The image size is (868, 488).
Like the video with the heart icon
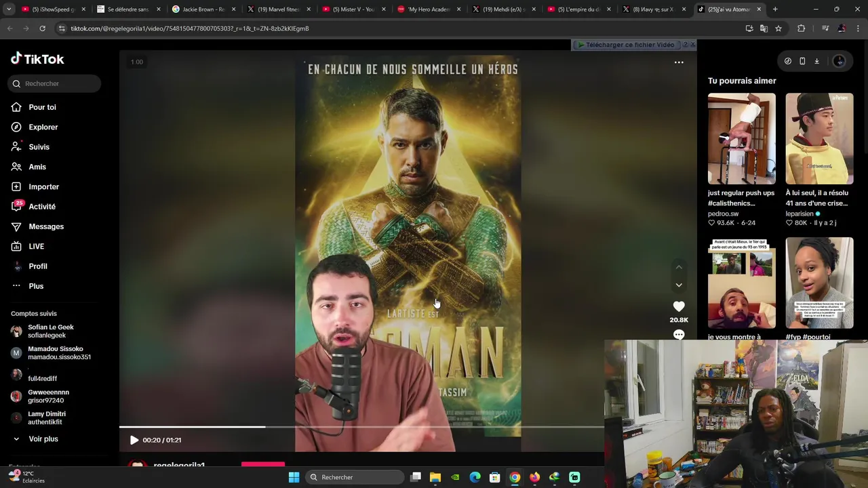click(x=679, y=306)
